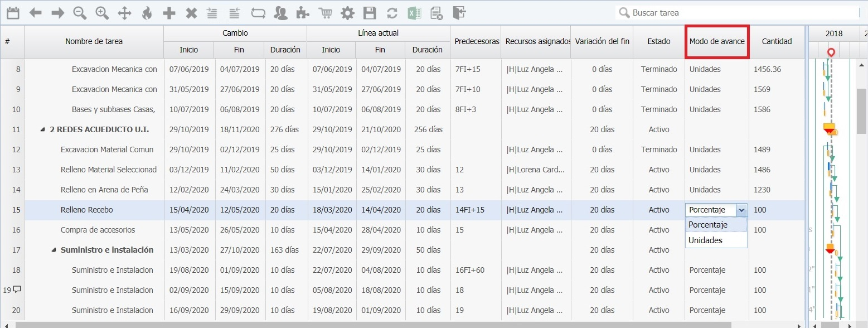
Task: Click Bases y subbases Casas, task
Action: tap(113, 109)
